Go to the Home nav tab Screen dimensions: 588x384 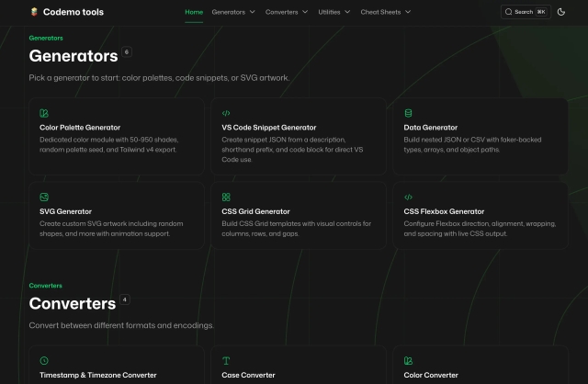point(194,12)
